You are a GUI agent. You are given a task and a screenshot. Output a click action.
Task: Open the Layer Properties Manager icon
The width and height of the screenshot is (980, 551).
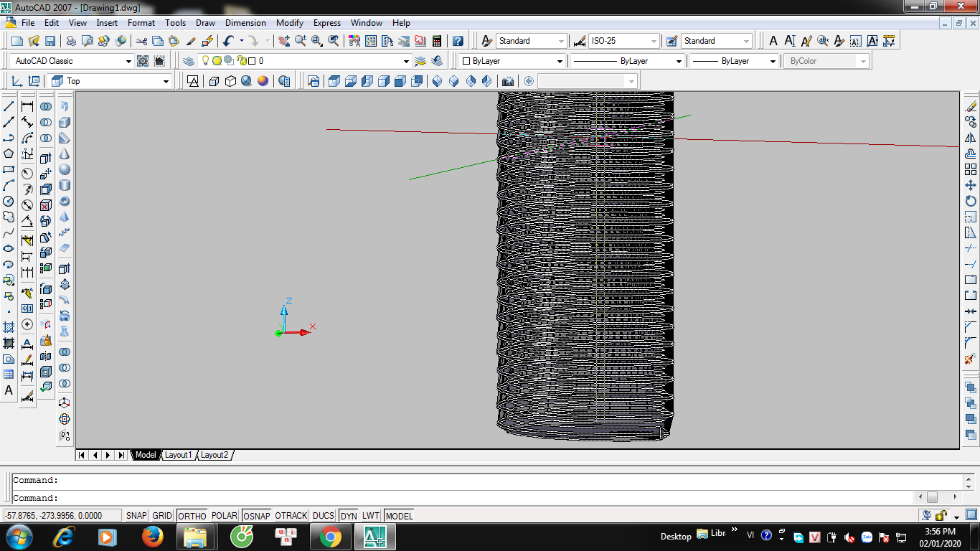coord(189,61)
